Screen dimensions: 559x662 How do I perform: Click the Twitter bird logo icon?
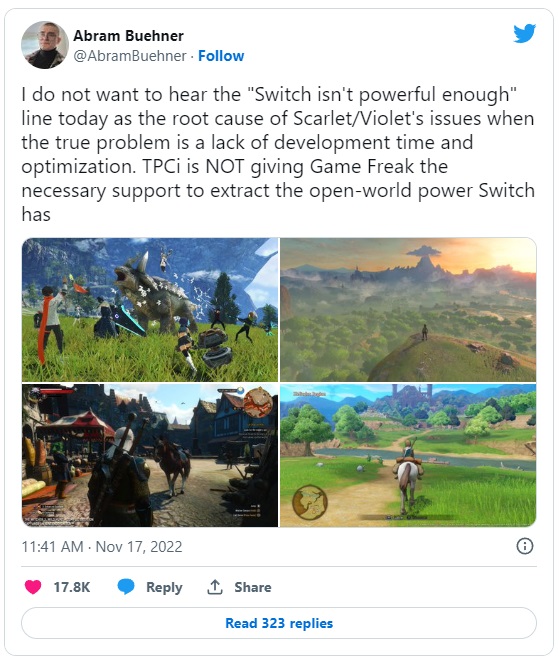[x=524, y=33]
